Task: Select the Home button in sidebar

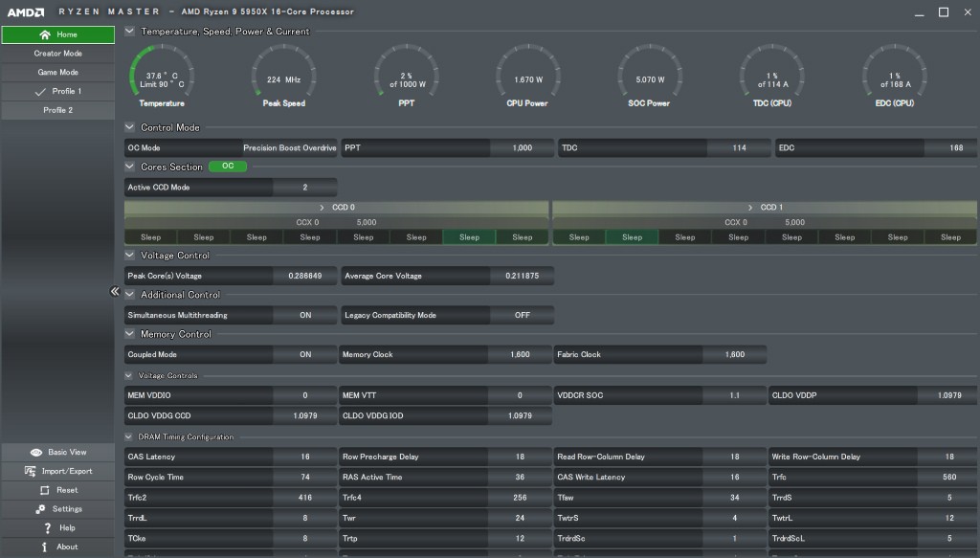Action: [x=57, y=34]
